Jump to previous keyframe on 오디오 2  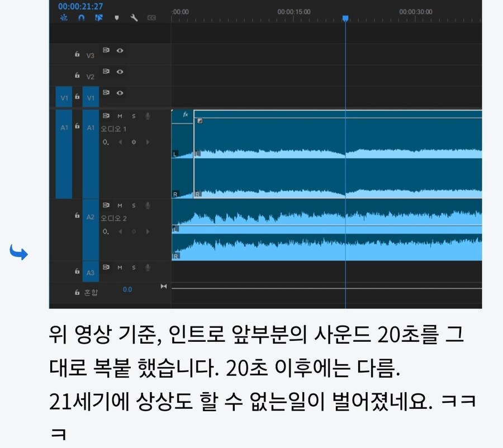pos(120,232)
